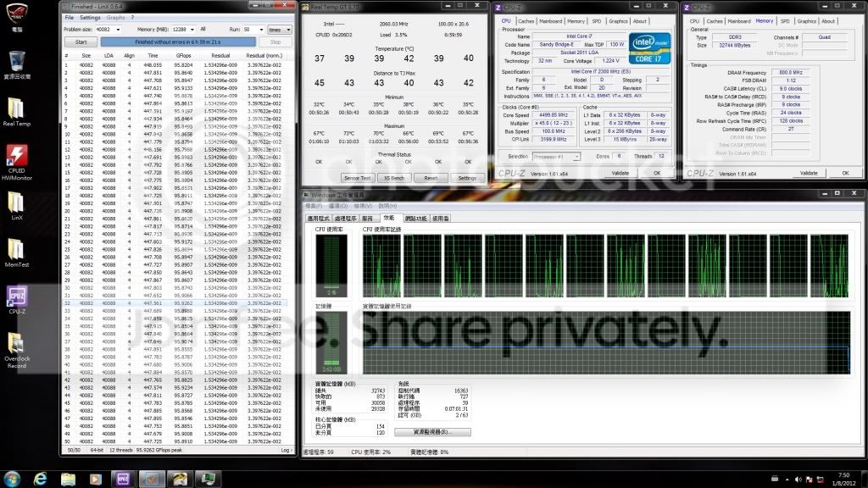Screen dimensions: 868x488
Task: Select second tab (processes) in Task Manager
Action: pyautogui.click(x=346, y=219)
